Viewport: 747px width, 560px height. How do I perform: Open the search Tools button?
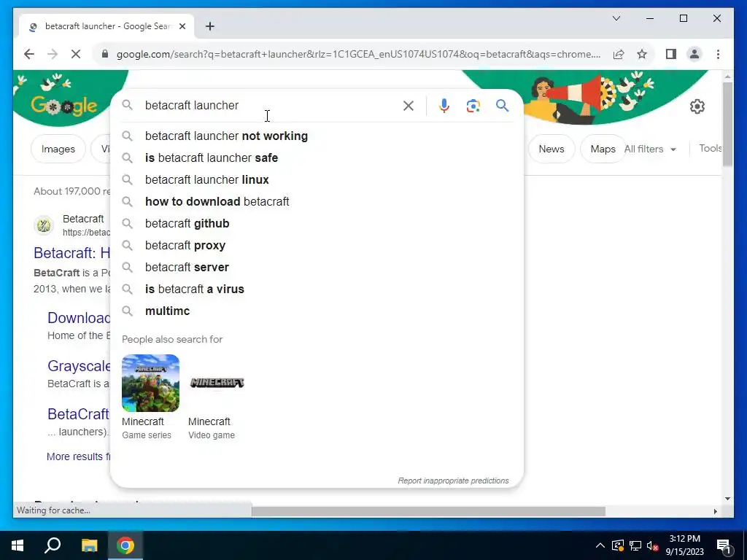(x=710, y=149)
